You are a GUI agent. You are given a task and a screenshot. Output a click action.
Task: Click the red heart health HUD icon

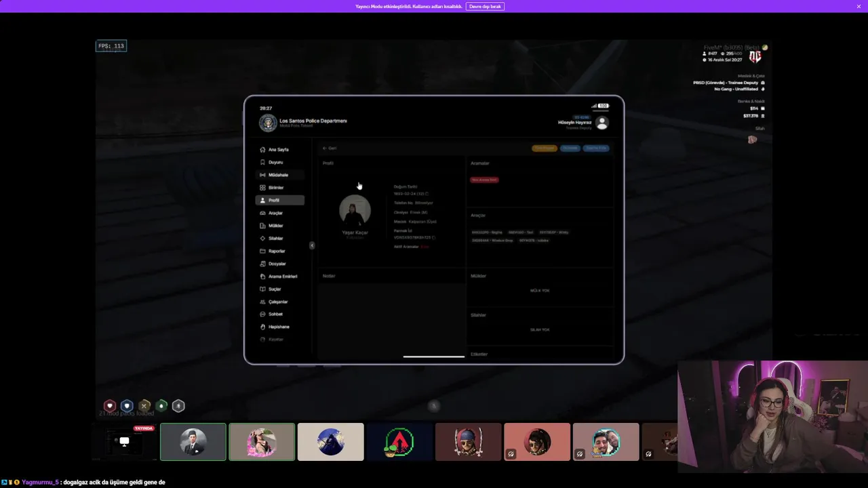coord(109,406)
